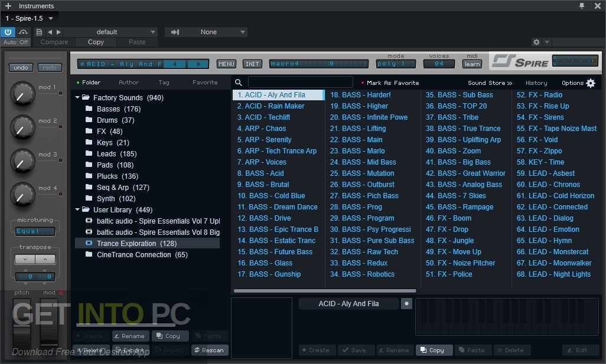This screenshot has width=606, height=364.
Task: Switch to Favorite browser tab
Action: tap(205, 82)
